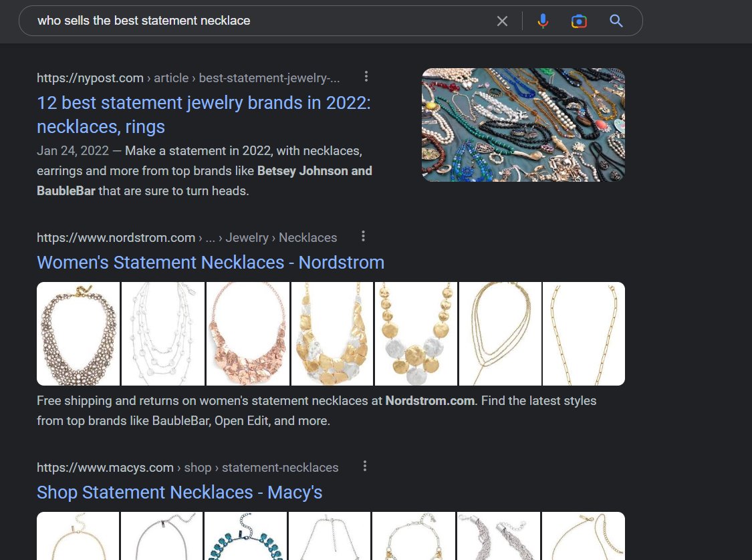The height and width of the screenshot is (560, 752).
Task: Clear the search box with the X icon
Action: click(502, 21)
